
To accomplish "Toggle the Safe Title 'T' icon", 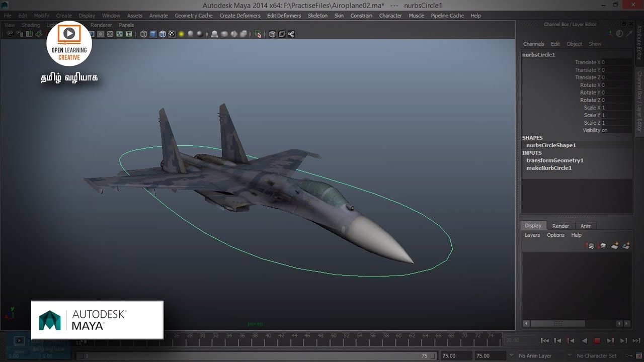I will pos(129,34).
